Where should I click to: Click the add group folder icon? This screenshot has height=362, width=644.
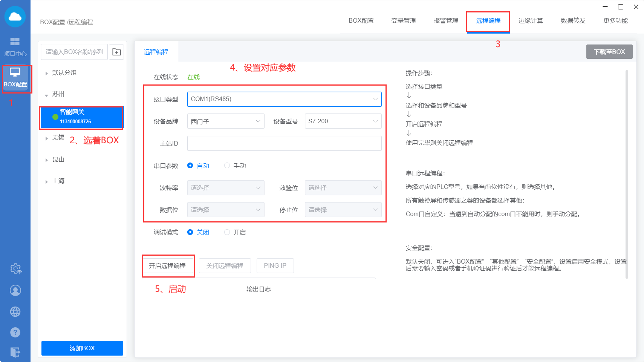(x=117, y=52)
